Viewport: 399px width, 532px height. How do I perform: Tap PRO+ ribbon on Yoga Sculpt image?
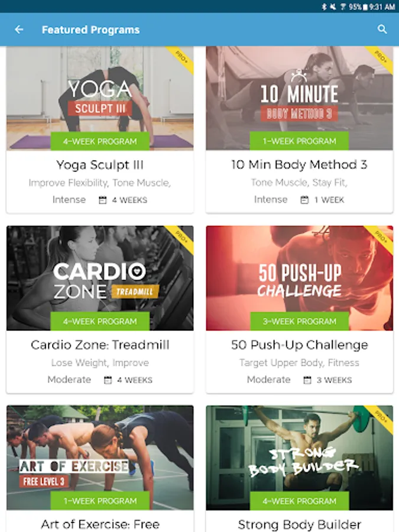click(181, 58)
